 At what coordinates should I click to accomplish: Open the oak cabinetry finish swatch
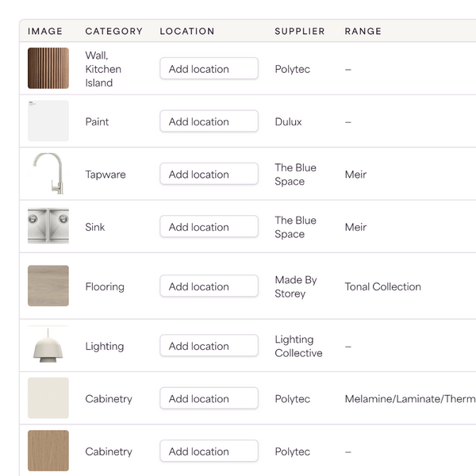[x=48, y=451]
